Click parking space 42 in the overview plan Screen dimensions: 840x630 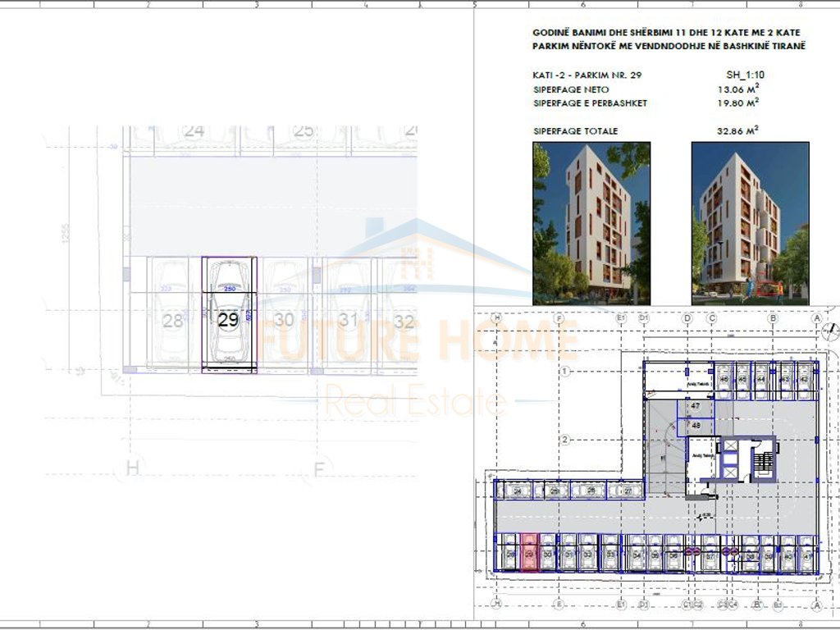(x=804, y=380)
